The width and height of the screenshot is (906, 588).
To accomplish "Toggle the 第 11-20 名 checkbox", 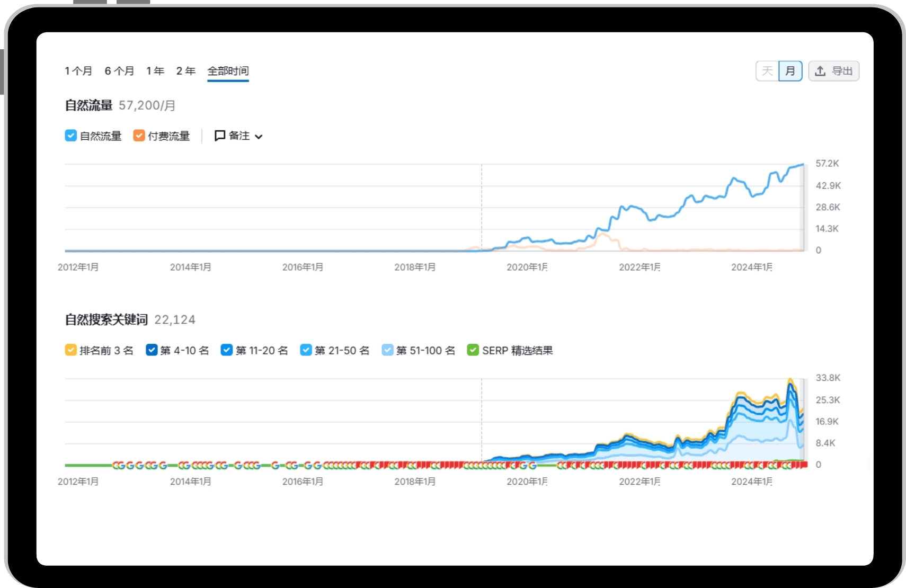I will coord(227,350).
